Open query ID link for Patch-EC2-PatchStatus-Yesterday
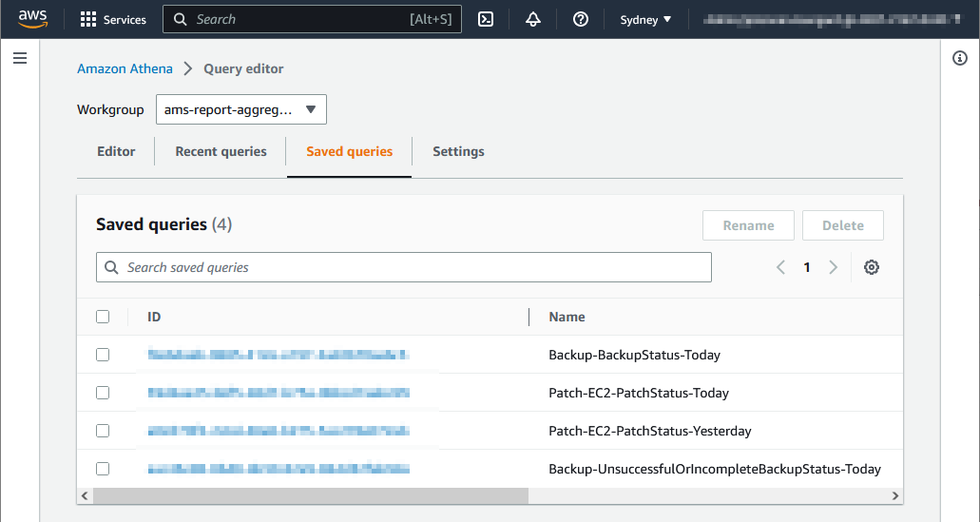The image size is (980, 522). [x=279, y=432]
